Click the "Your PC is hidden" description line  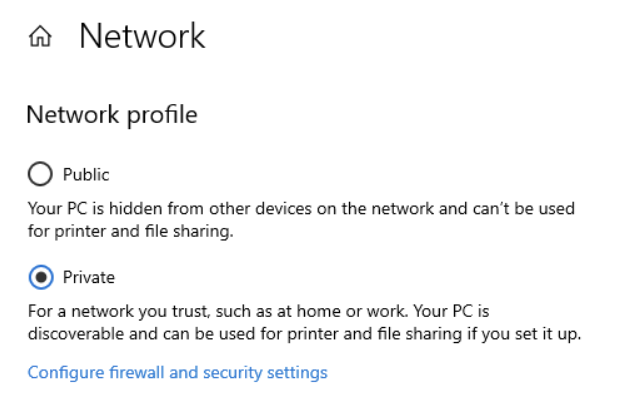[x=300, y=210]
